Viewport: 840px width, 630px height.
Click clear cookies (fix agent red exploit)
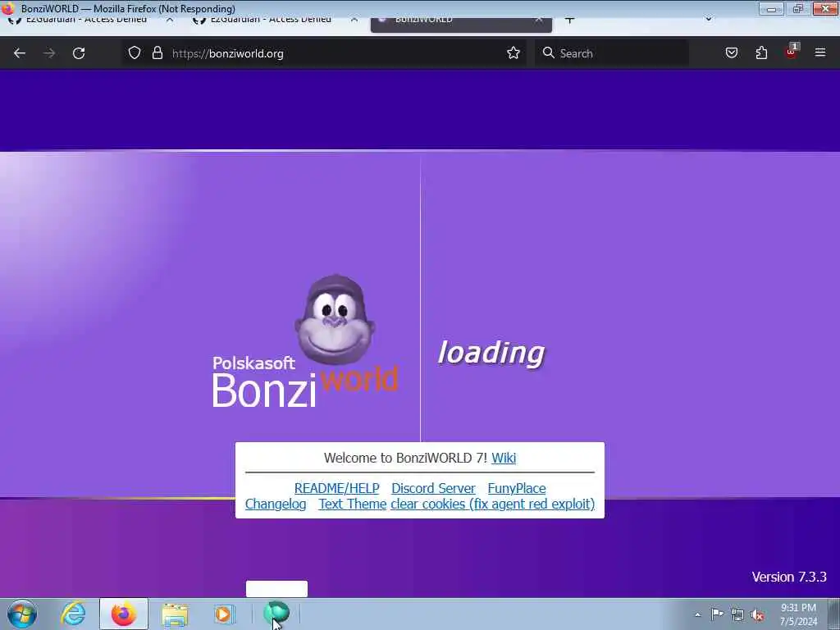coord(492,504)
